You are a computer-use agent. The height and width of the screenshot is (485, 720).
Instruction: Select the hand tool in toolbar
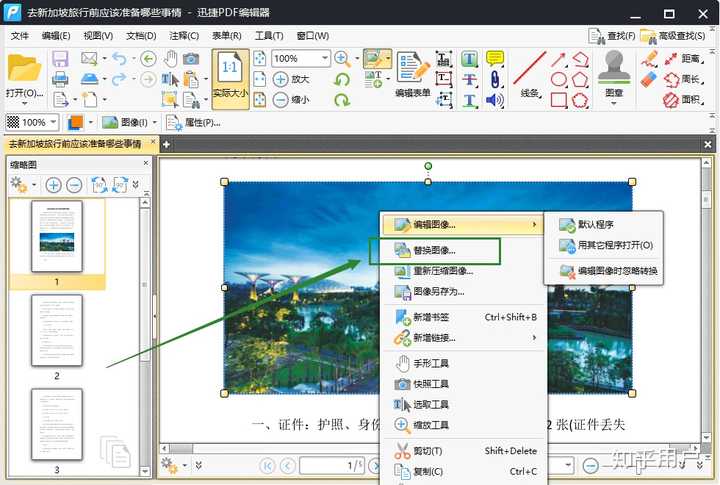click(171, 58)
